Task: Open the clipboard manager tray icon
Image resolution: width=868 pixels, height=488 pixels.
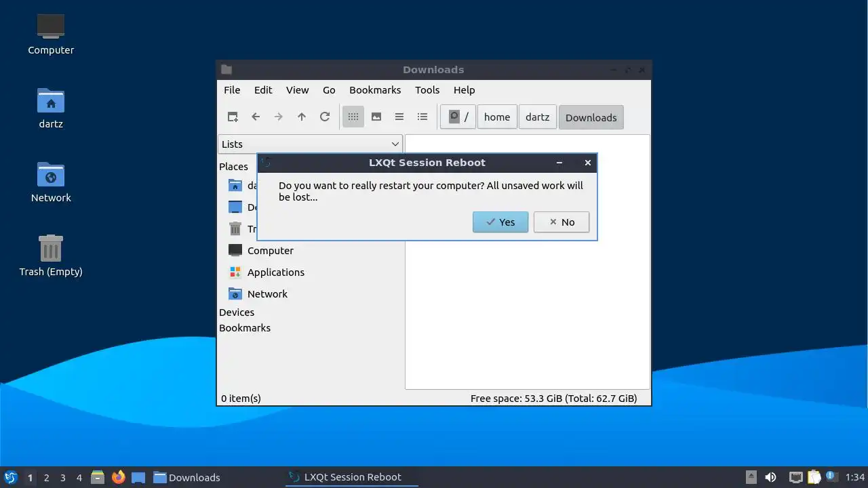Action: click(814, 477)
